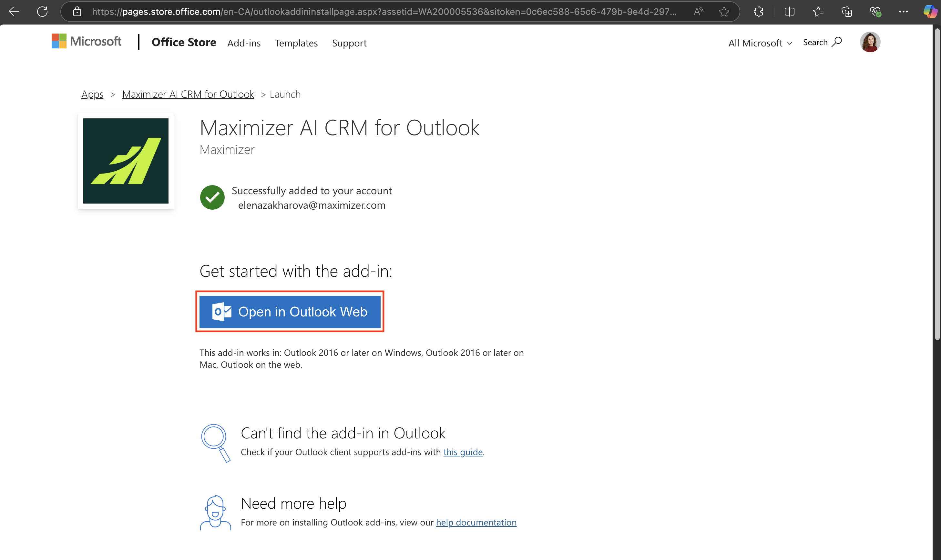Click the Maximizer app logo thumbnail
This screenshot has width=941, height=560.
pyautogui.click(x=126, y=161)
